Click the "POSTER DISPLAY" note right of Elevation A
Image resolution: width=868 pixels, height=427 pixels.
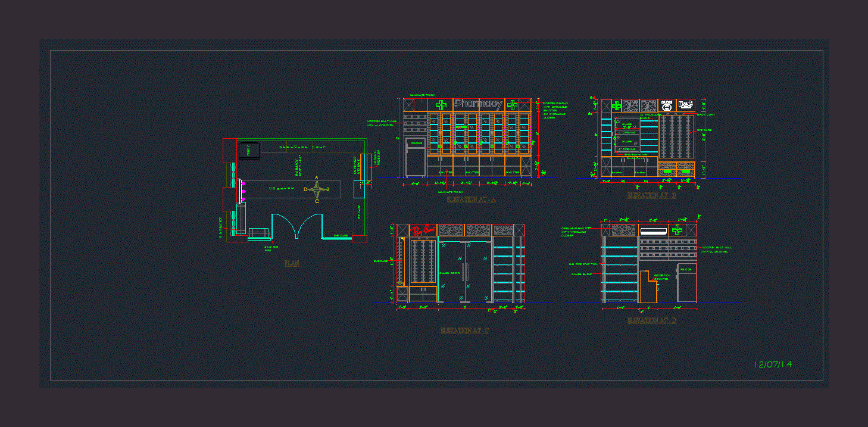click(x=557, y=110)
